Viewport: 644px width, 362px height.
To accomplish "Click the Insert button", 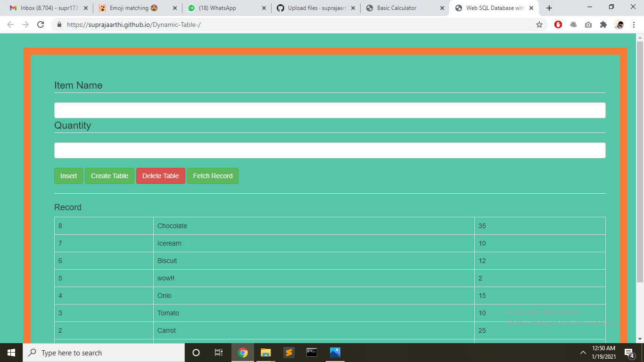I will [68, 176].
